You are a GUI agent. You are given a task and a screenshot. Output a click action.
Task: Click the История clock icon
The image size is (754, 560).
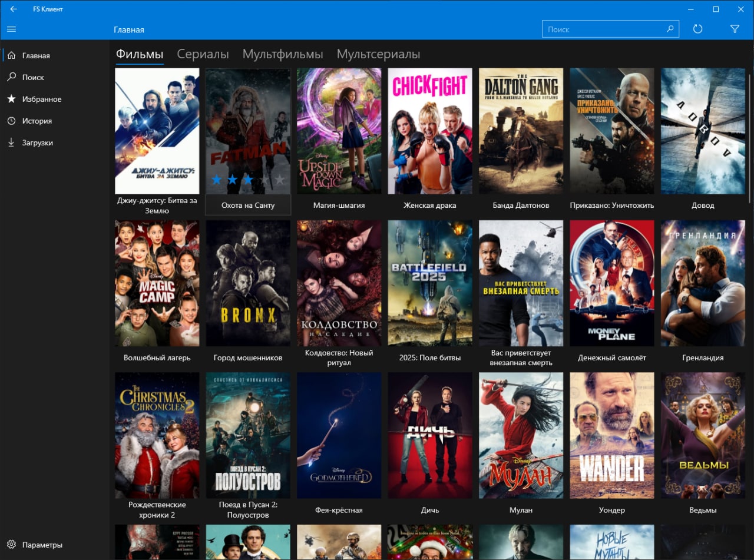click(x=11, y=121)
